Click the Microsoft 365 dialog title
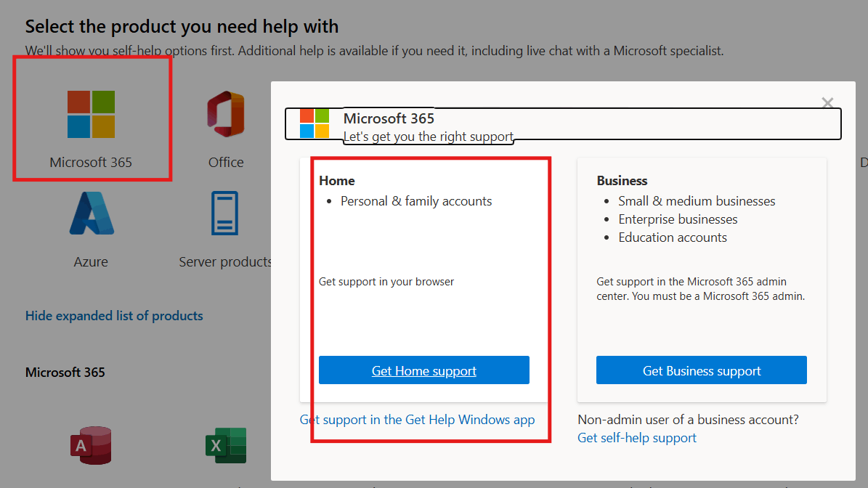 [x=389, y=118]
